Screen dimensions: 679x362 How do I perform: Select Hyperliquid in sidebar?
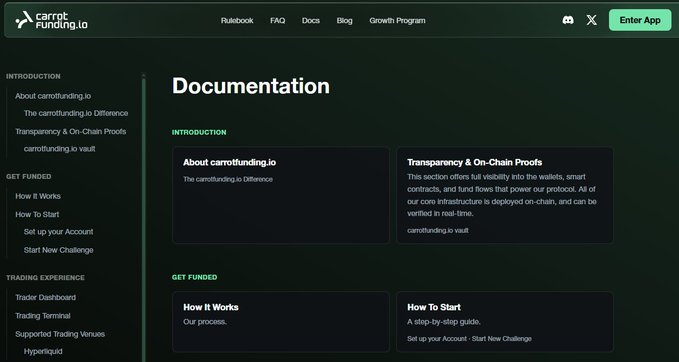pos(43,351)
